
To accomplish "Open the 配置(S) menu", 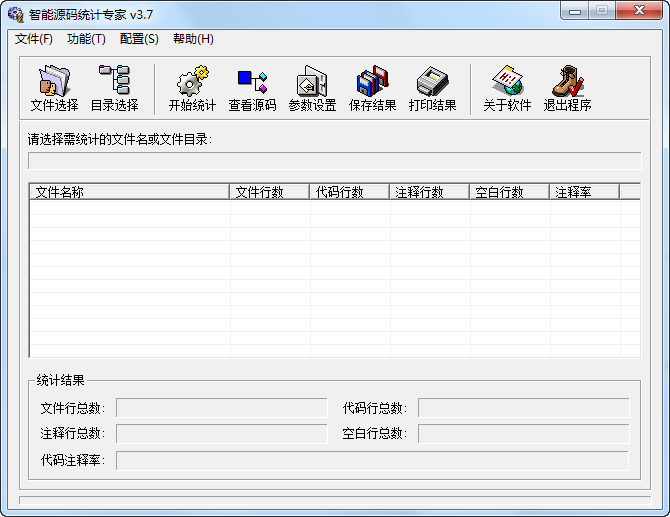I will point(139,39).
